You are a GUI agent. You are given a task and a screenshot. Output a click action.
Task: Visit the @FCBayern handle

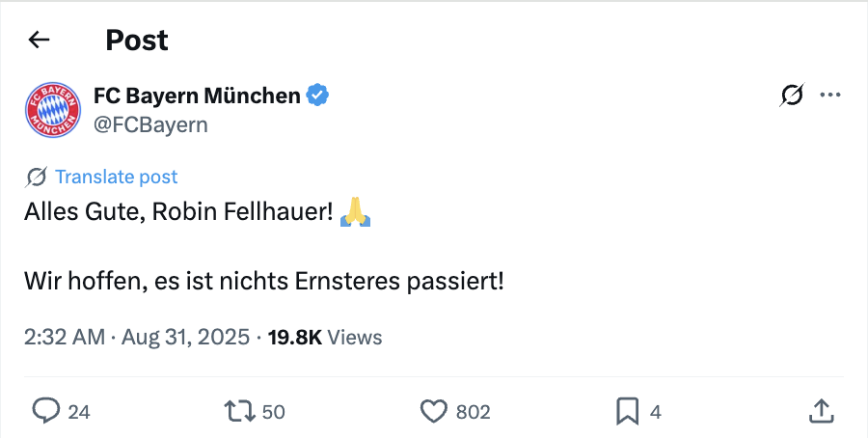pyautogui.click(x=150, y=124)
